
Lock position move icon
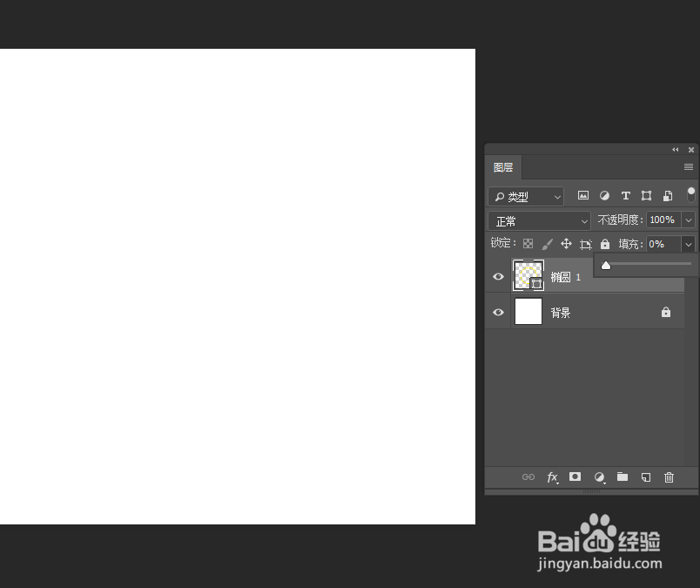coord(566,244)
